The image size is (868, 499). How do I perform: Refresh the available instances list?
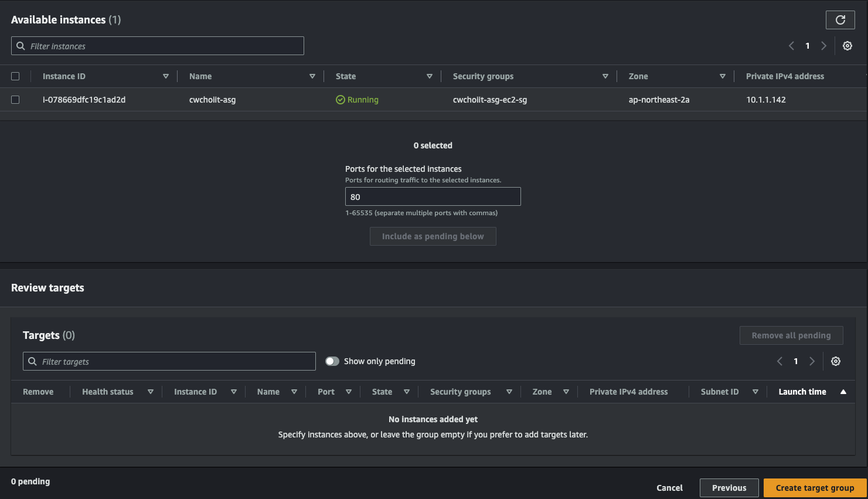pos(840,20)
